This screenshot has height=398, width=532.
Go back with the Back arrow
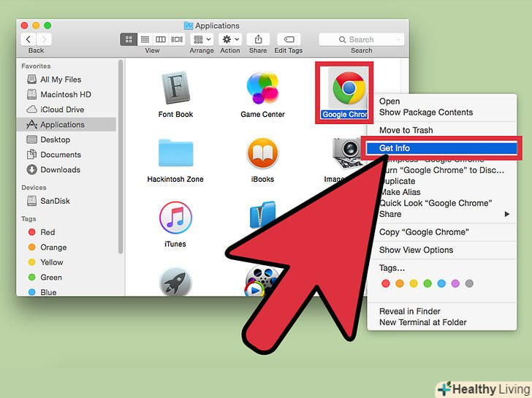click(28, 39)
